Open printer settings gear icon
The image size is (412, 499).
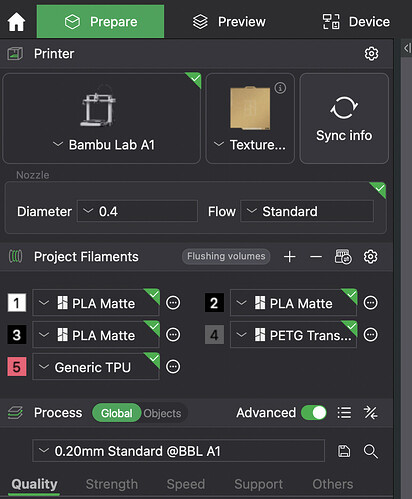tap(371, 53)
